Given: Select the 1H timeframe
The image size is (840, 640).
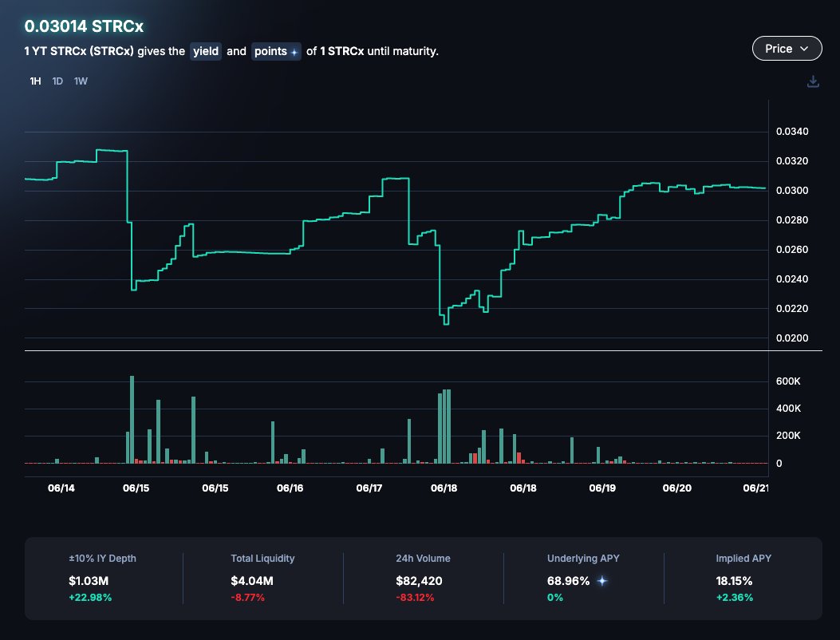Looking at the screenshot, I should pos(35,81).
